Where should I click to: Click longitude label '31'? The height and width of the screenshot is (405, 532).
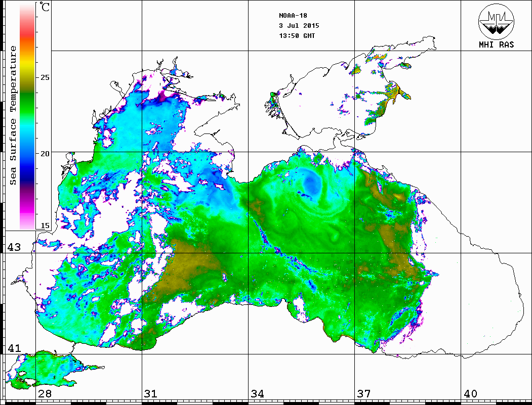pos(151,394)
